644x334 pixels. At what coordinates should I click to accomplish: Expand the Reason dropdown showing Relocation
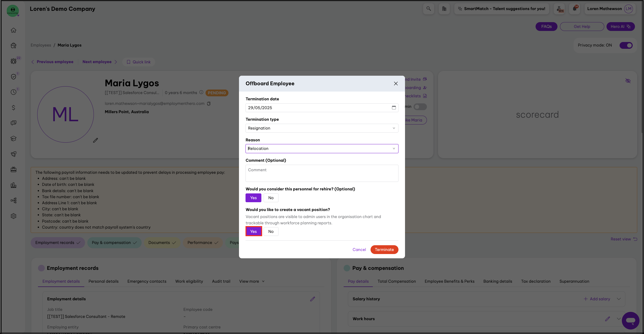[322, 149]
